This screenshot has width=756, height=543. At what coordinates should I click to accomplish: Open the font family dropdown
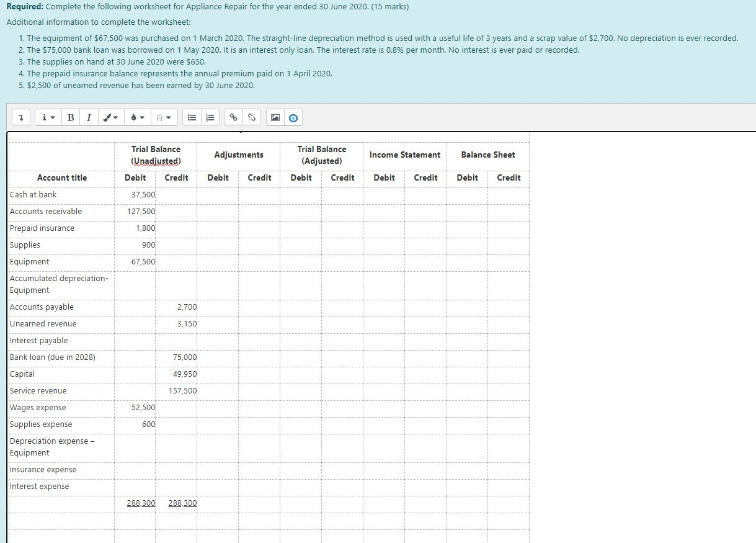(x=164, y=117)
